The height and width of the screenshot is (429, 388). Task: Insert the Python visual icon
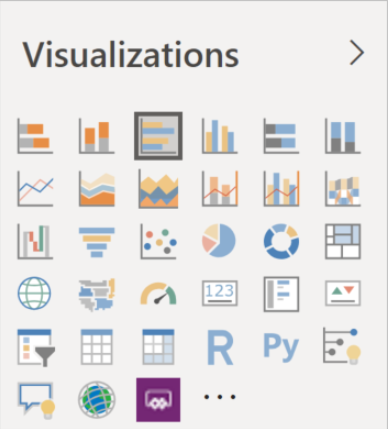[x=281, y=347]
